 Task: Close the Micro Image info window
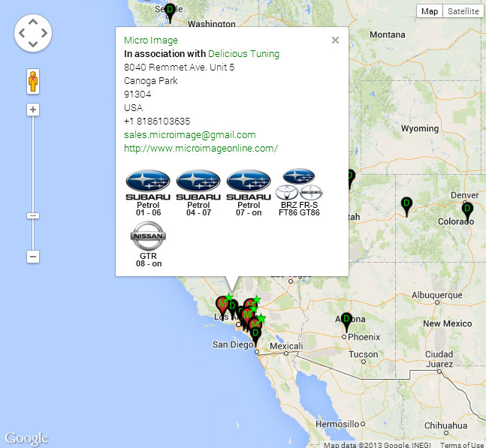pyautogui.click(x=335, y=41)
